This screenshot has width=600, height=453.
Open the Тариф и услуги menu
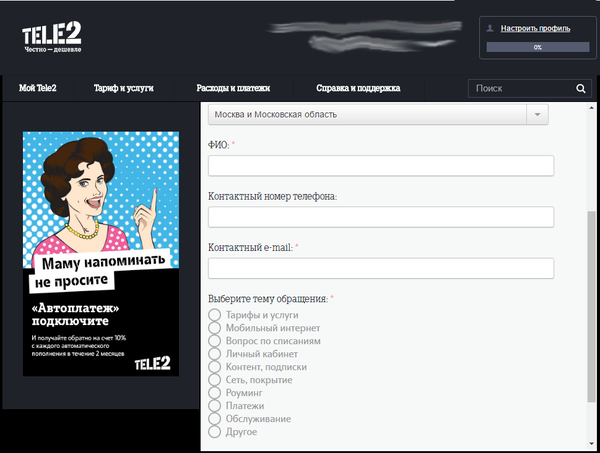point(124,88)
